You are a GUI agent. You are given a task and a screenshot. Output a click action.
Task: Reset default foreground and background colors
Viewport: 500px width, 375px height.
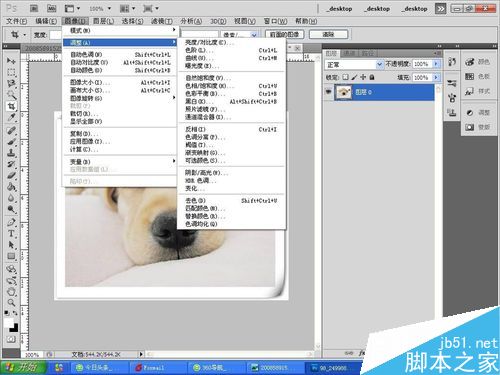pos(7,313)
